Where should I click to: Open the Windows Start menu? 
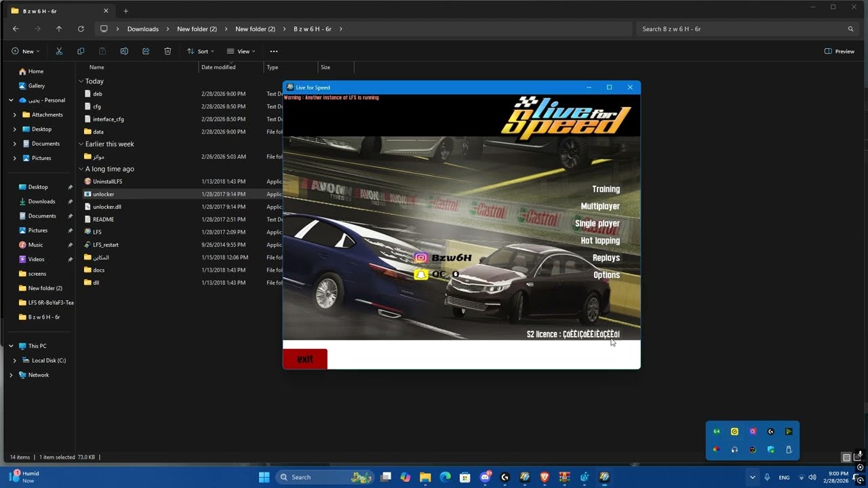[x=264, y=477]
